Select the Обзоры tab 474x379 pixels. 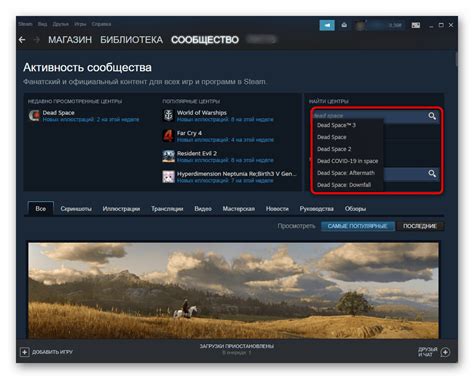pyautogui.click(x=355, y=209)
